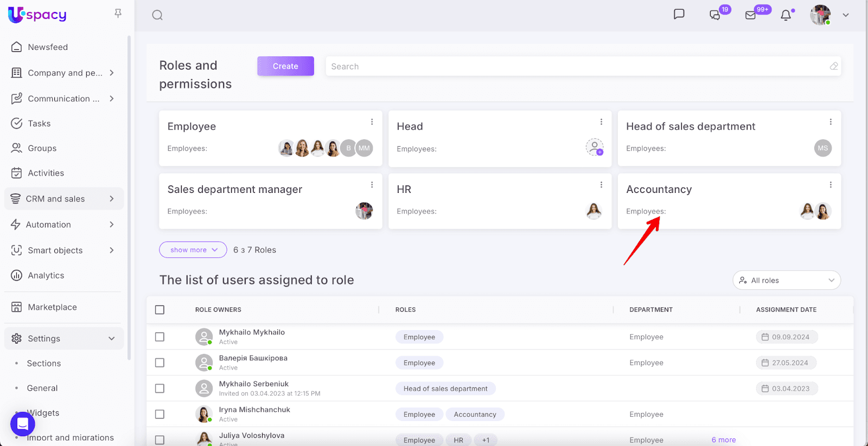
Task: Expand the show more roles button
Action: click(193, 250)
